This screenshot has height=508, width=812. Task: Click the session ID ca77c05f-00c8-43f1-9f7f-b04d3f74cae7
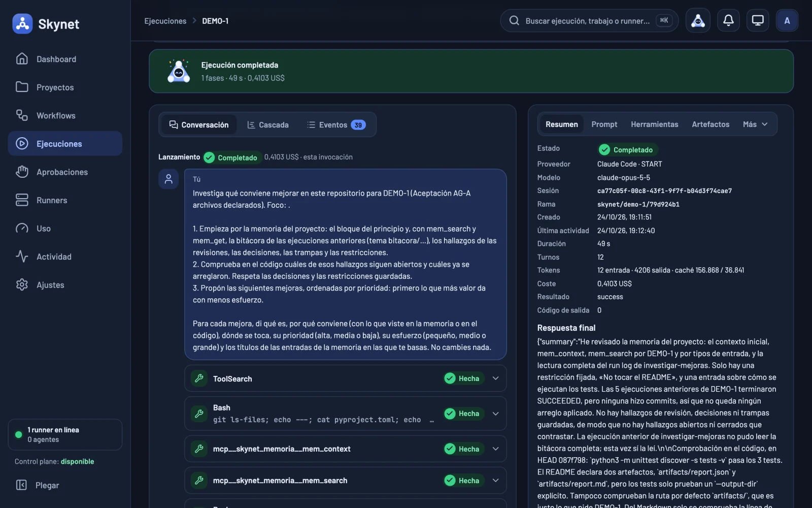pos(664,191)
